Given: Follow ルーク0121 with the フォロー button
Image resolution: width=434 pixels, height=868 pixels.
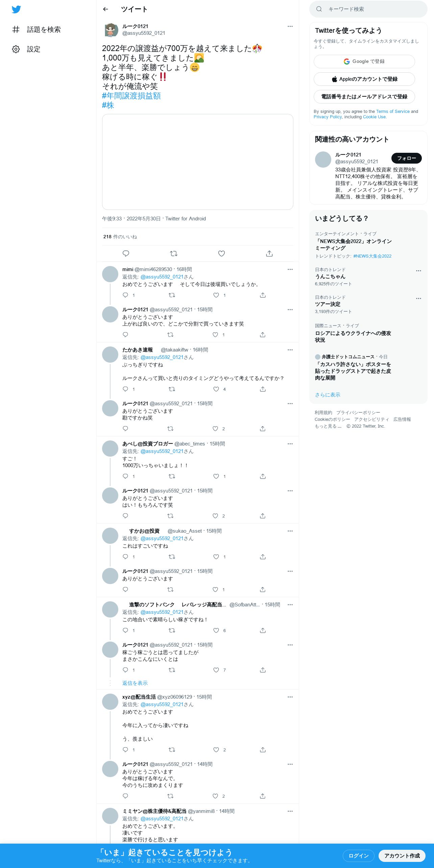Looking at the screenshot, I should coord(406,158).
